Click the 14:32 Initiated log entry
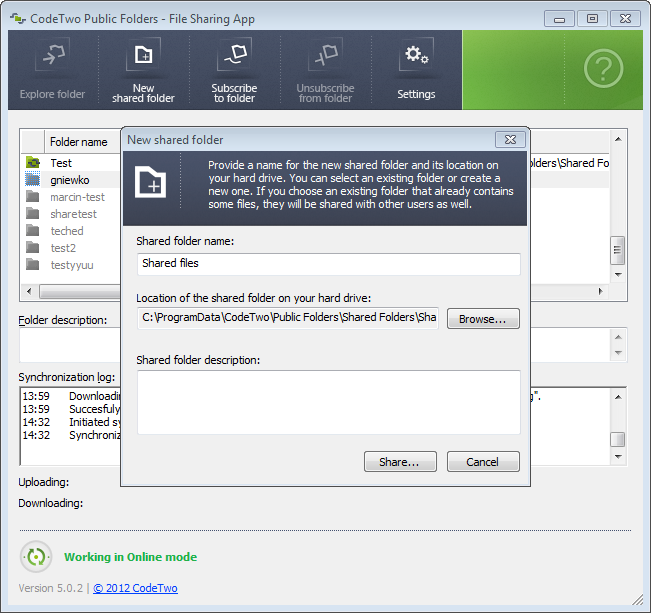 72,422
